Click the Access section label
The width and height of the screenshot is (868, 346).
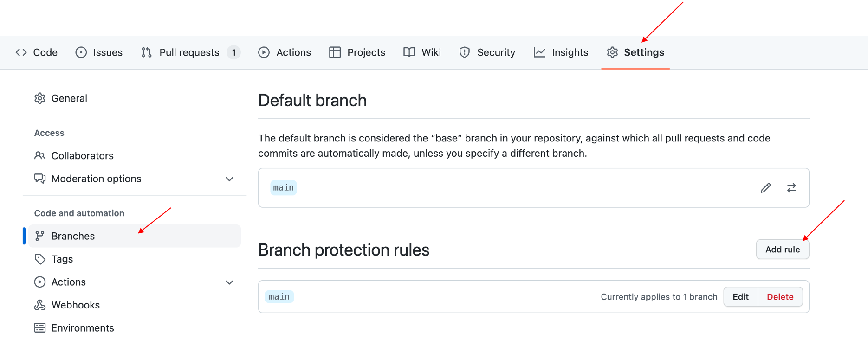click(x=49, y=133)
